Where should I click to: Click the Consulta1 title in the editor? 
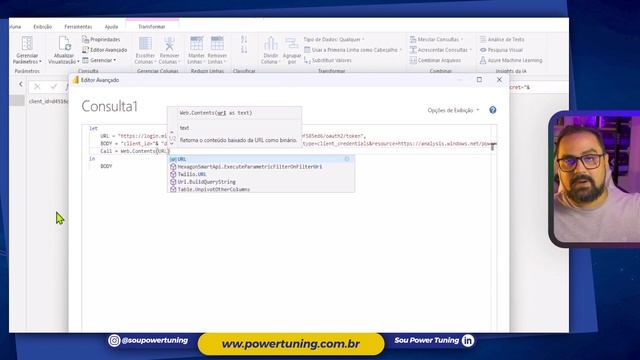click(x=110, y=107)
